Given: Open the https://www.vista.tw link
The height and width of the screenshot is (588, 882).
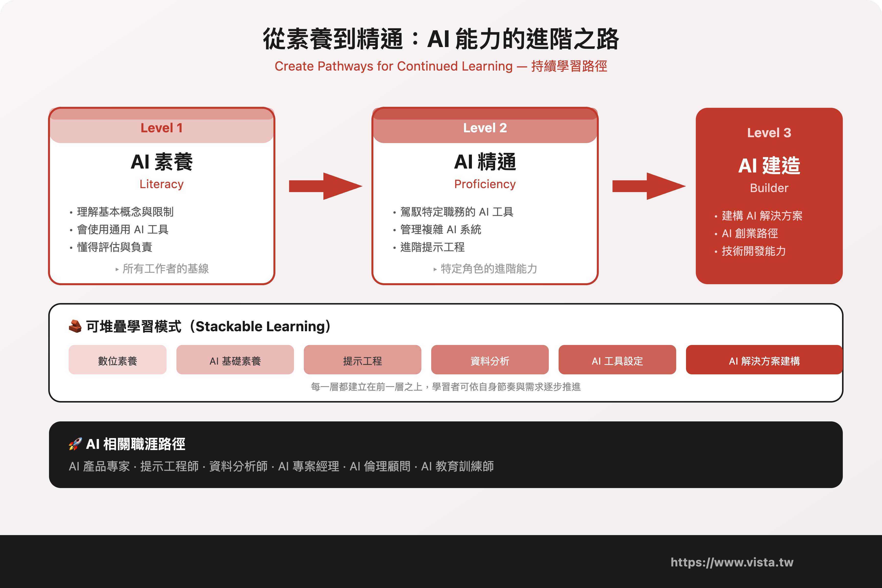Looking at the screenshot, I should pos(732,562).
